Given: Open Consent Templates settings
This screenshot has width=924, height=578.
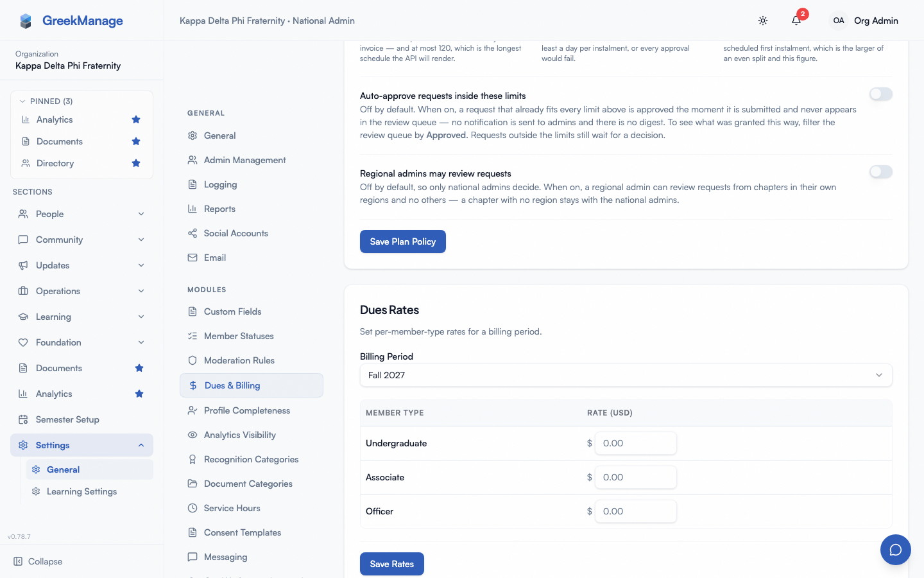Looking at the screenshot, I should click(x=252, y=532).
